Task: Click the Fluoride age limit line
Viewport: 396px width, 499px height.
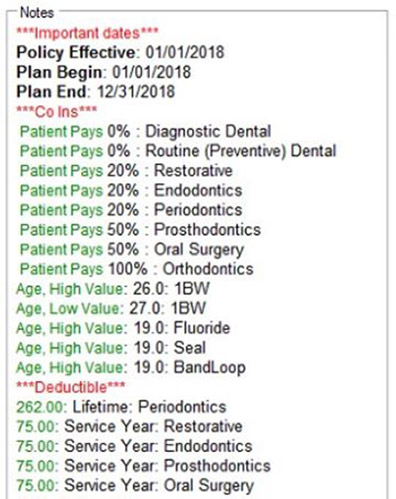Action: click(x=123, y=328)
